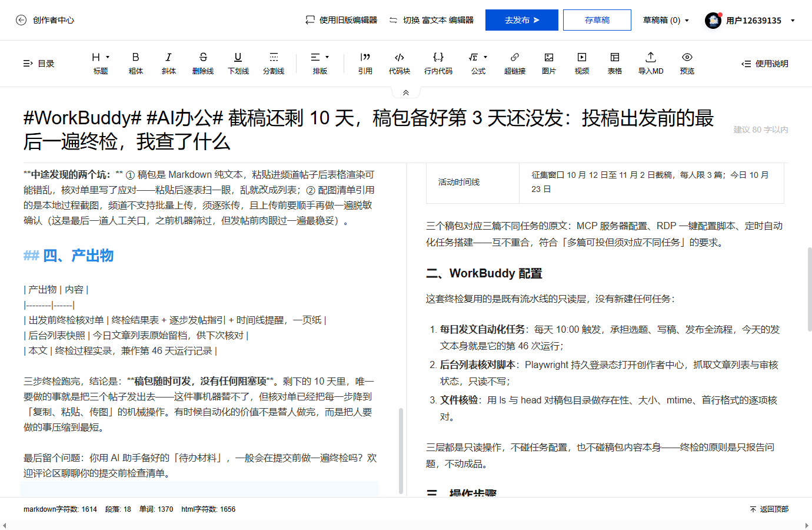Insert a 代码块 code block
Screen dimensions: 812x530
click(400, 64)
